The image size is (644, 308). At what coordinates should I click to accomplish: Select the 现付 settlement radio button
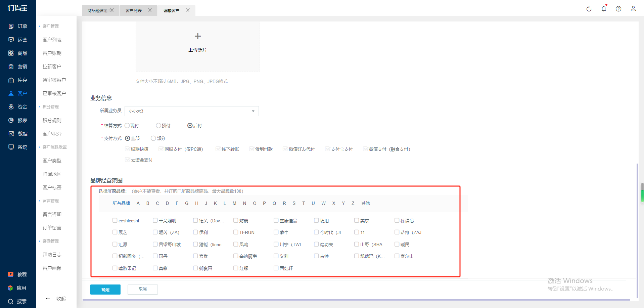[x=127, y=126]
